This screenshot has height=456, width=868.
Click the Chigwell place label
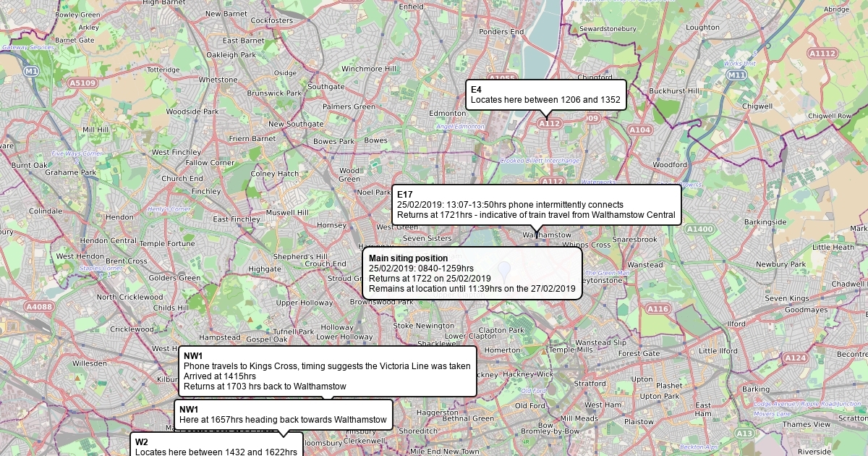point(757,106)
